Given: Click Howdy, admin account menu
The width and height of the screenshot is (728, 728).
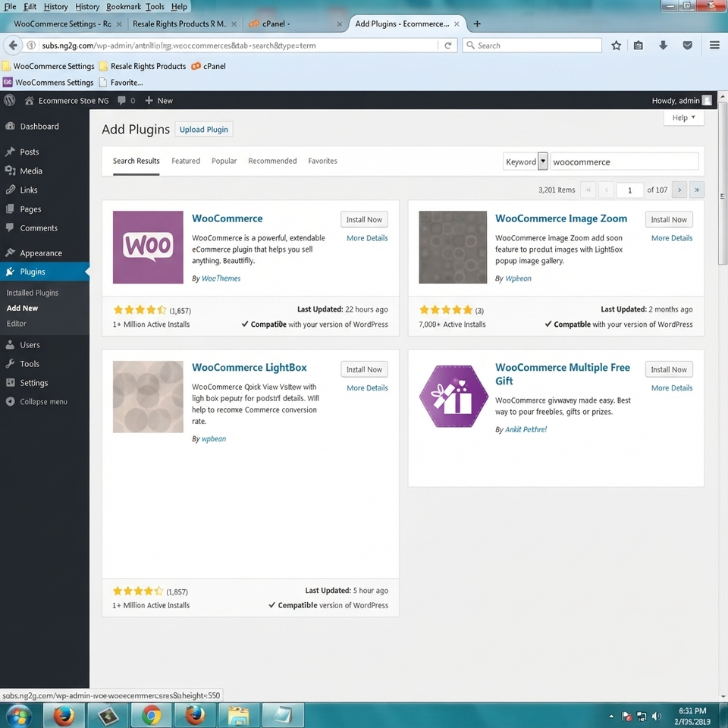Looking at the screenshot, I should click(682, 100).
